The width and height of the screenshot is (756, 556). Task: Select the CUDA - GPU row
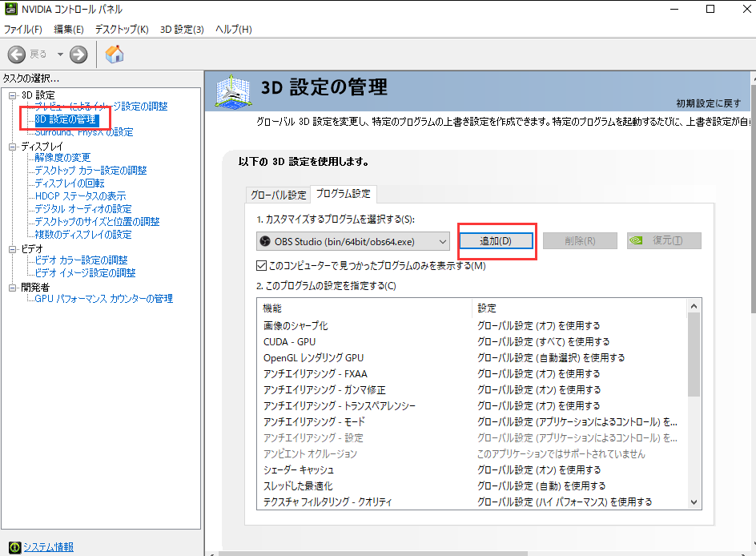tap(472, 342)
